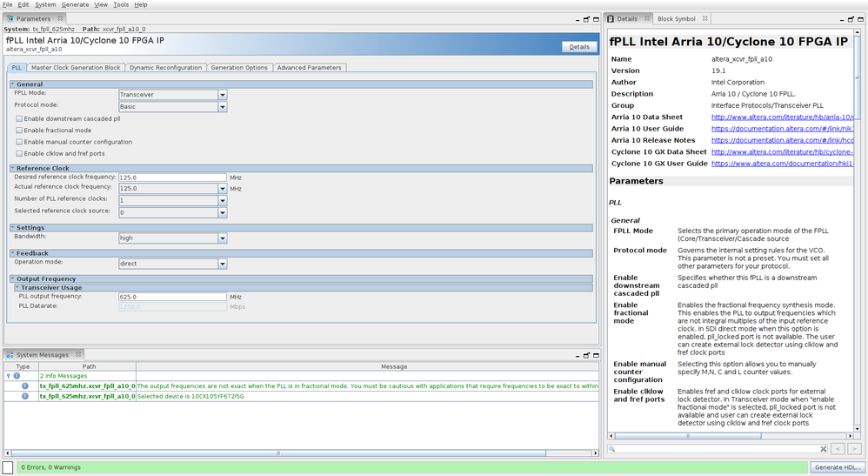The height and width of the screenshot is (476, 868).
Task: Open the Arria 10 Data Sheet link
Action: tap(782, 117)
